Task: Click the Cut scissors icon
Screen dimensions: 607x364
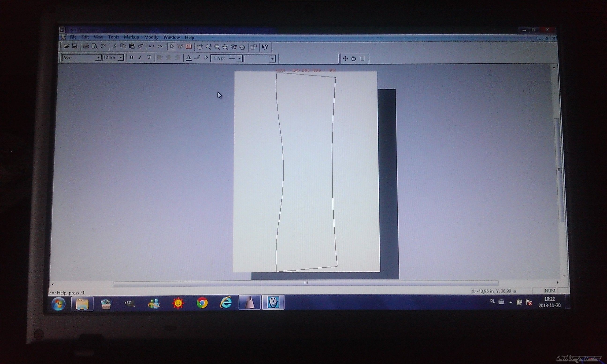Action: click(x=115, y=46)
